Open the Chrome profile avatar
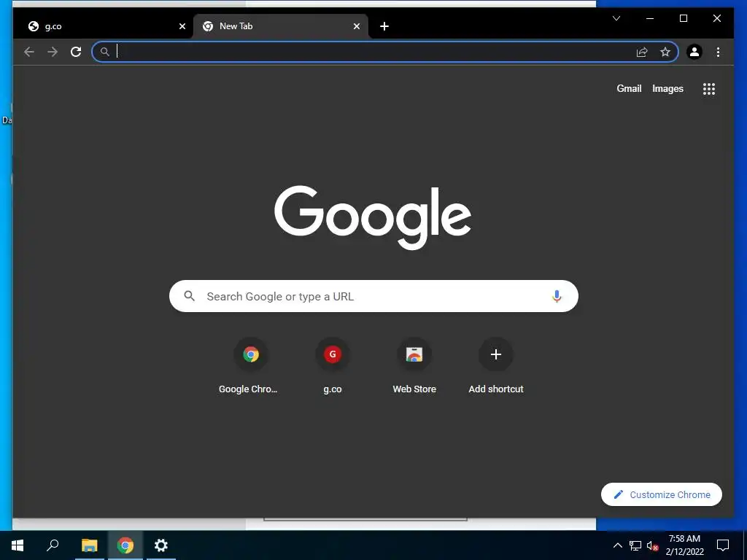 pyautogui.click(x=694, y=52)
